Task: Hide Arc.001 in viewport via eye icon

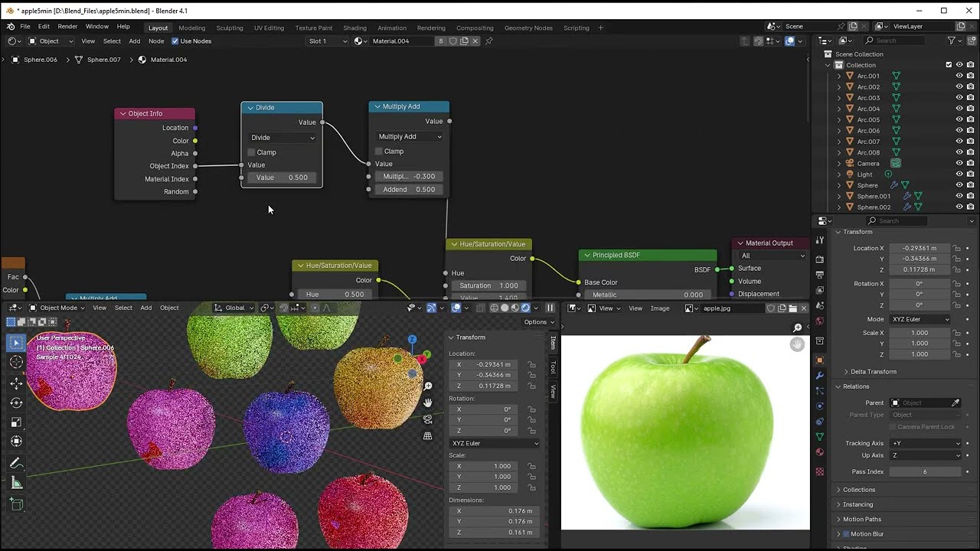Action: click(x=959, y=76)
